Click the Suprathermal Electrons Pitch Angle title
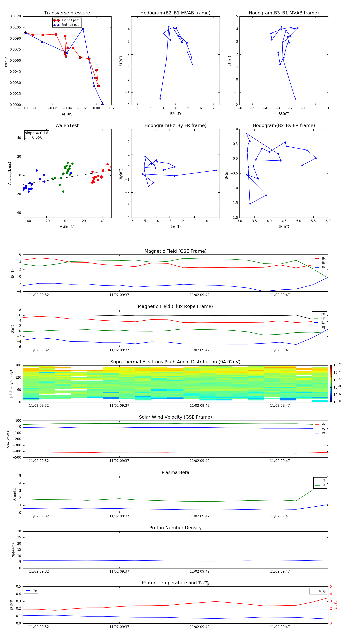Viewport: 351px width, 644px height. 175,362
